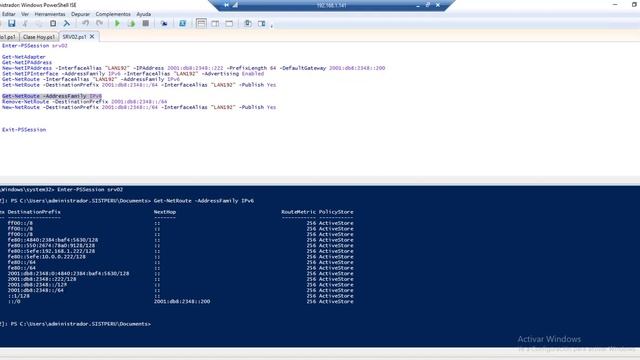The width and height of the screenshot is (640, 360).
Task: Open the Complementos menu
Action: [x=113, y=14]
